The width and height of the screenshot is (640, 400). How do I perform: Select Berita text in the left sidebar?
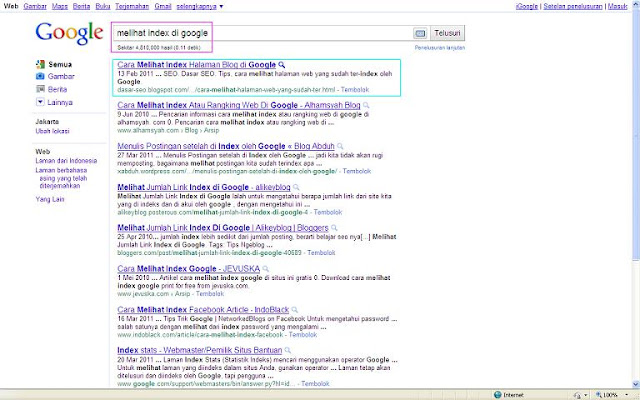(x=57, y=89)
